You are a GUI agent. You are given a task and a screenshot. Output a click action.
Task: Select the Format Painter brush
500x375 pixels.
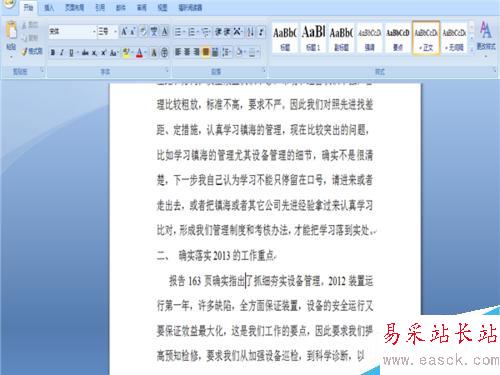pyautogui.click(x=25, y=51)
